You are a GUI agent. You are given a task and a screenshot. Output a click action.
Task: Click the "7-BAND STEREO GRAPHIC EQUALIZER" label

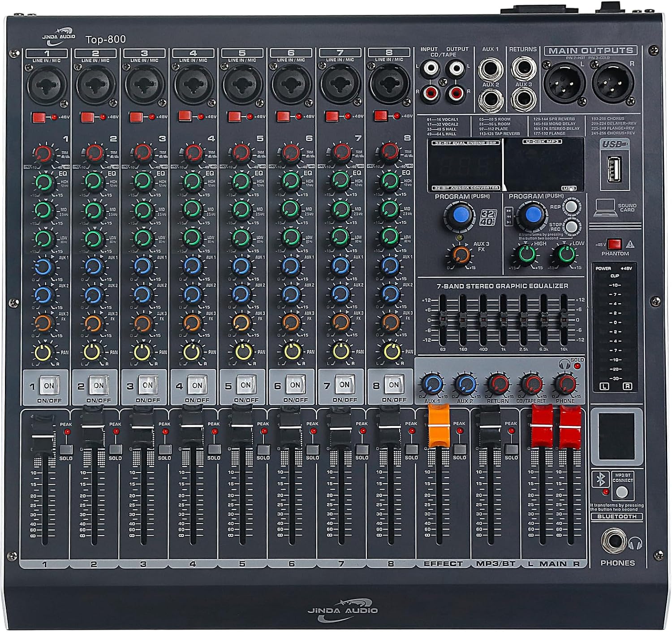502,286
